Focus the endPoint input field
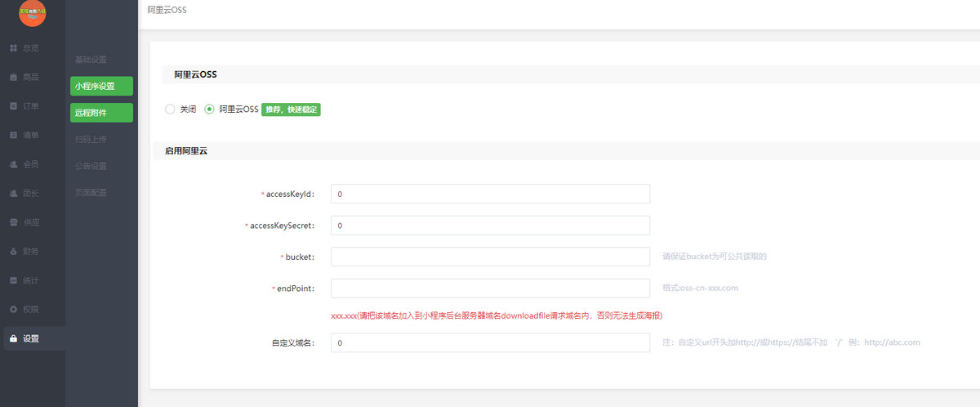The height and width of the screenshot is (407, 980). tap(490, 288)
